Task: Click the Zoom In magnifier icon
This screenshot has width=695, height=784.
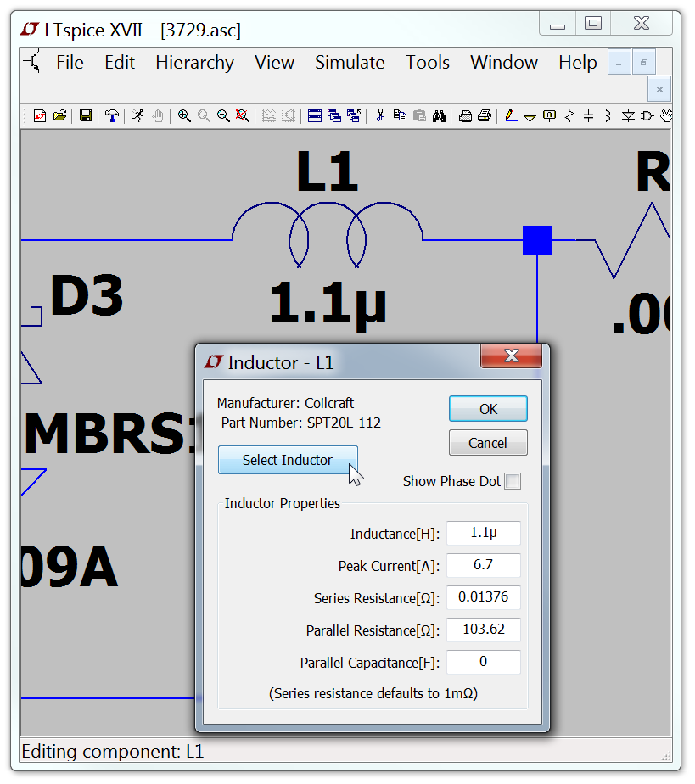Action: tap(183, 116)
